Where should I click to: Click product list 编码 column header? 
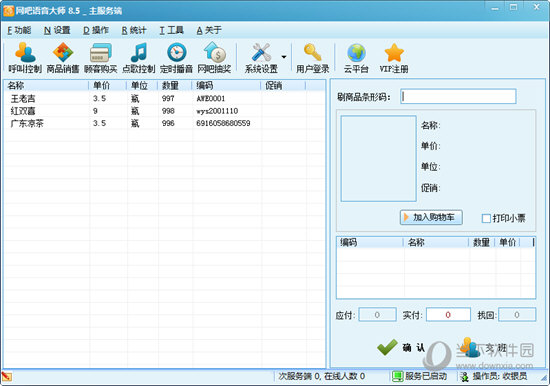(226, 86)
